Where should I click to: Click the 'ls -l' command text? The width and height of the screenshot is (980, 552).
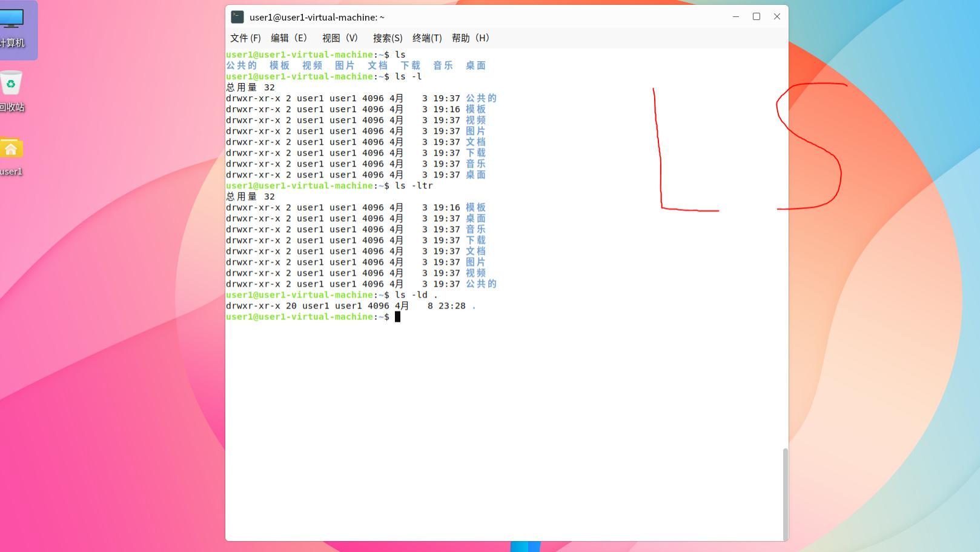point(408,76)
